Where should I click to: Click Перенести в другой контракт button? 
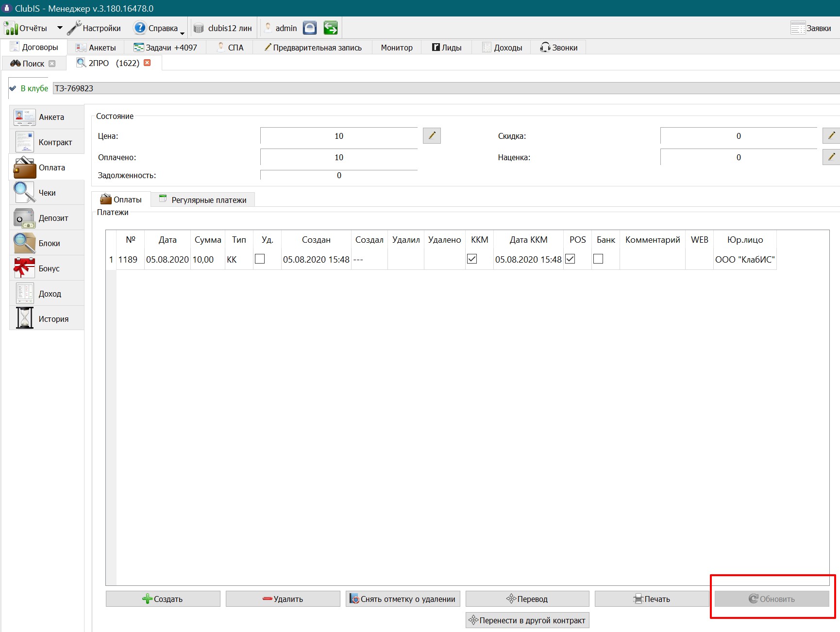(x=527, y=620)
